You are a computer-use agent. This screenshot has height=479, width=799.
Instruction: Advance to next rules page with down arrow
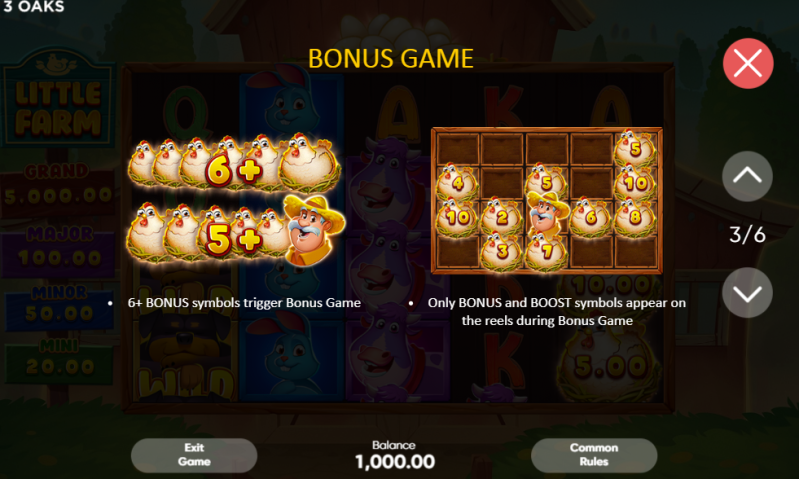(747, 293)
